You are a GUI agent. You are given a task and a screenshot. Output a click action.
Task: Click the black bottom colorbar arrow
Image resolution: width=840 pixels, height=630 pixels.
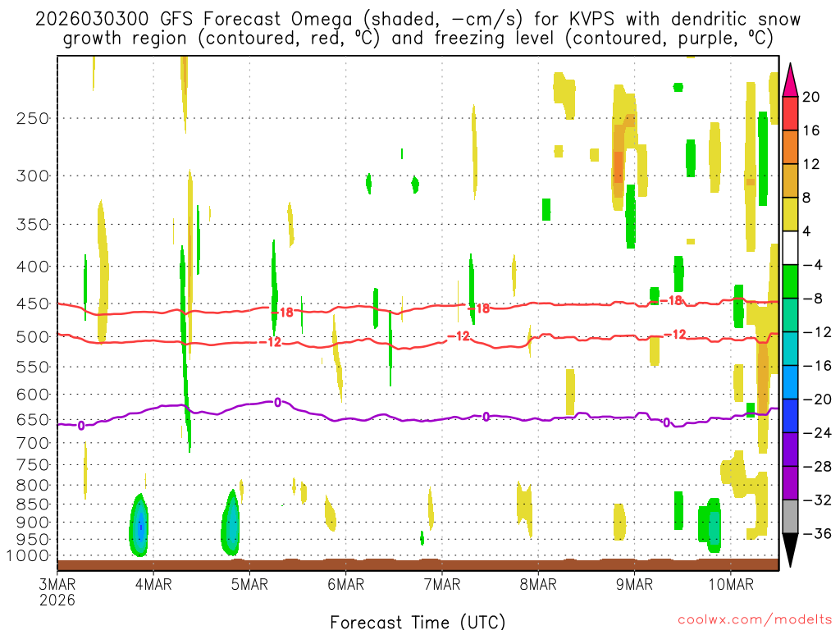[790, 550]
